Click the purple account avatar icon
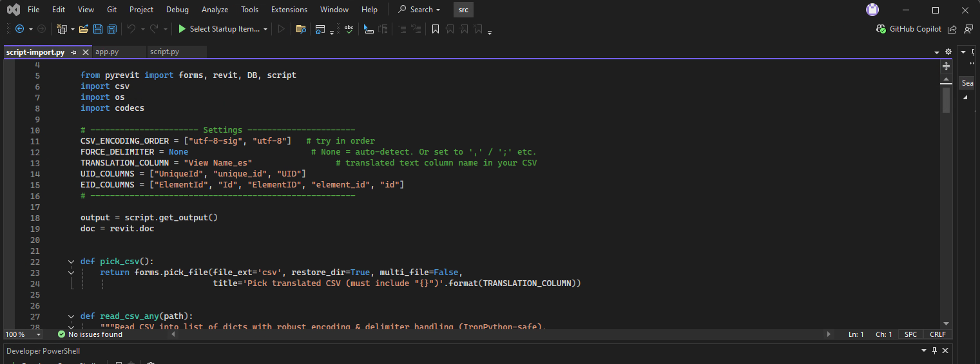This screenshot has width=980, height=364. coord(872,10)
